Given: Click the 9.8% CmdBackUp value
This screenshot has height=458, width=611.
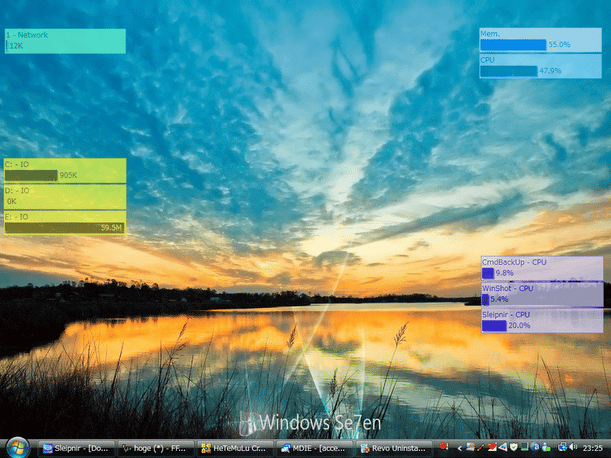Looking at the screenshot, I should 504,273.
